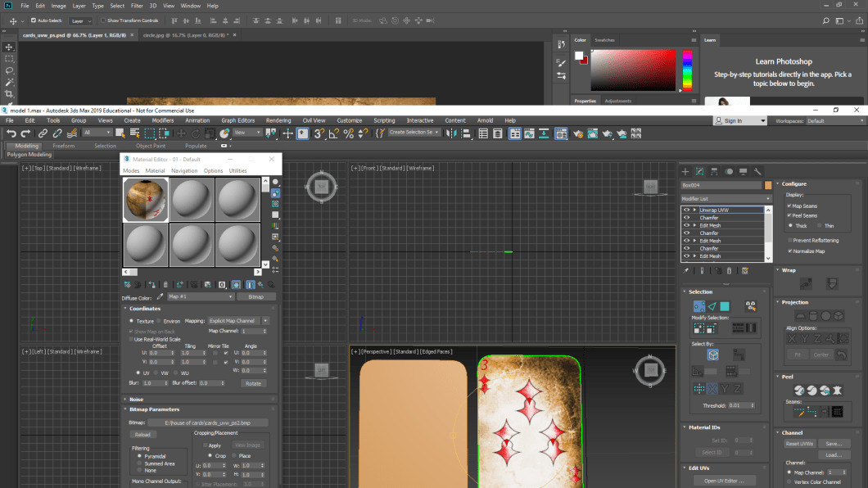
Task: Select Photoshop Crop tool in left toolbar
Action: click(x=9, y=94)
